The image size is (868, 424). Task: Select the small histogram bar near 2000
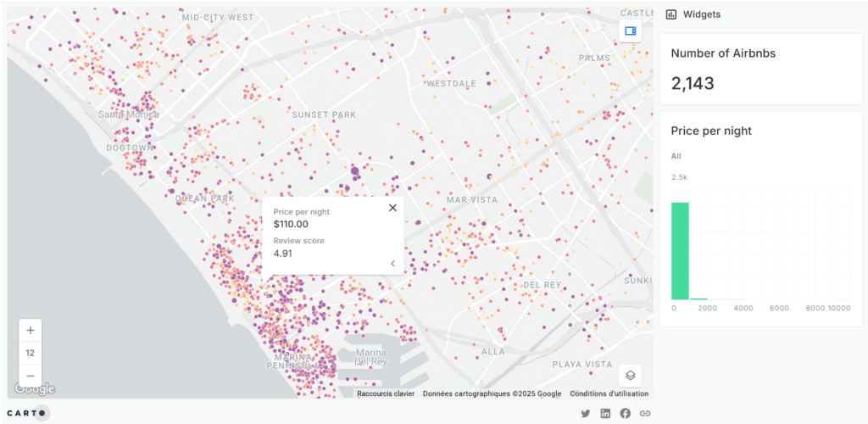pyautogui.click(x=698, y=298)
